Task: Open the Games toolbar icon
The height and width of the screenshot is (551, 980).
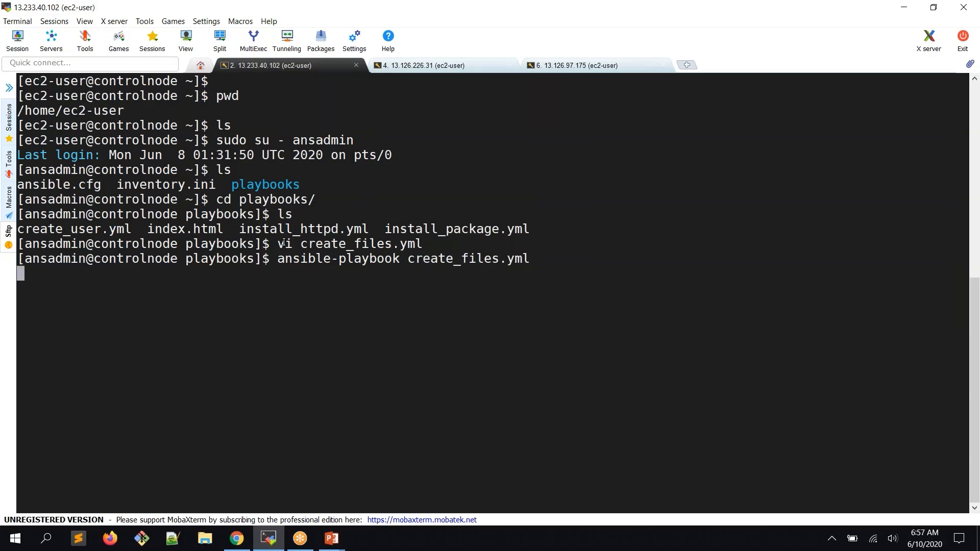Action: coord(118,41)
